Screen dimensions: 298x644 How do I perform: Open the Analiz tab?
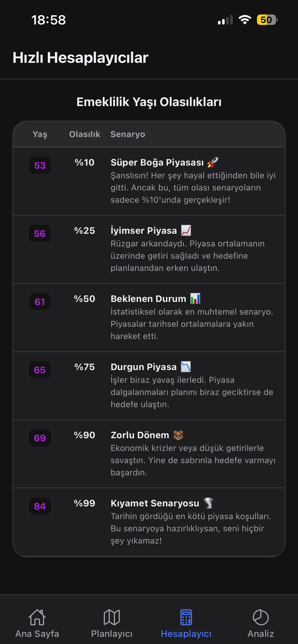[x=261, y=623]
